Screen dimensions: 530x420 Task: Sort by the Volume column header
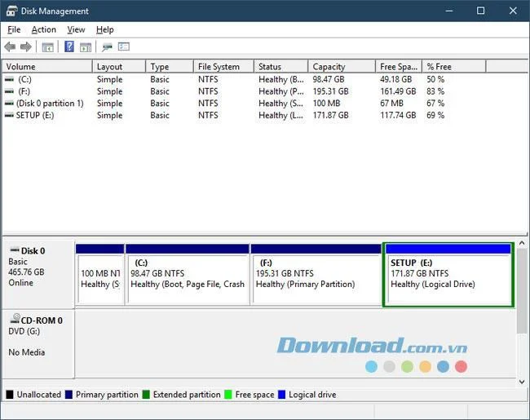point(47,67)
